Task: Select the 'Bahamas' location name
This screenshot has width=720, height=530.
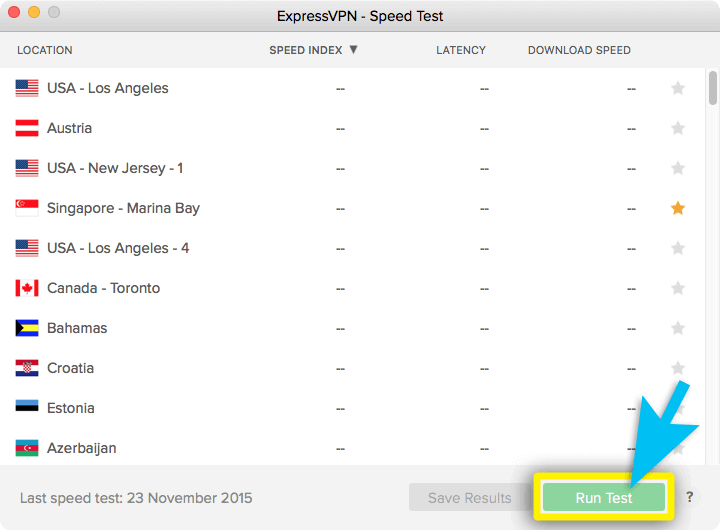Action: [77, 328]
